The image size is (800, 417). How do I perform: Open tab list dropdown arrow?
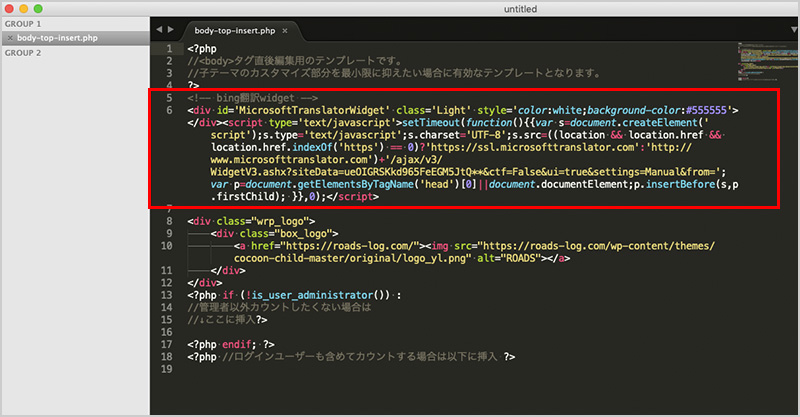pos(794,30)
